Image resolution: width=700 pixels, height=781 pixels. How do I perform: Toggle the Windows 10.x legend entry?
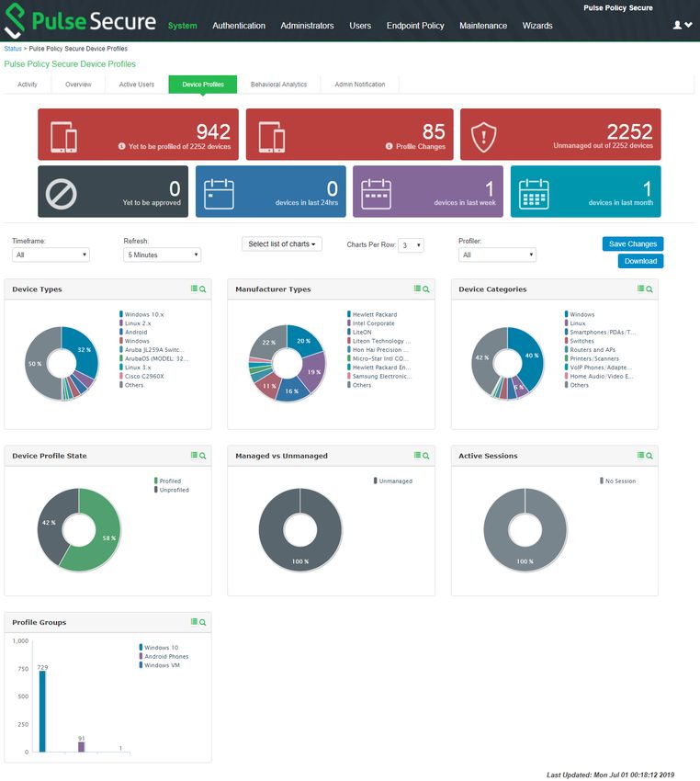(x=141, y=314)
